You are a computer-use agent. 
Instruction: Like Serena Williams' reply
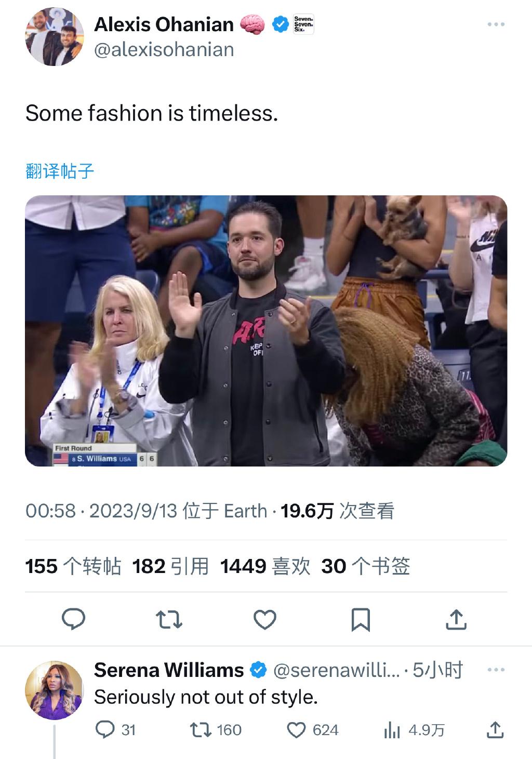pyautogui.click(x=296, y=730)
